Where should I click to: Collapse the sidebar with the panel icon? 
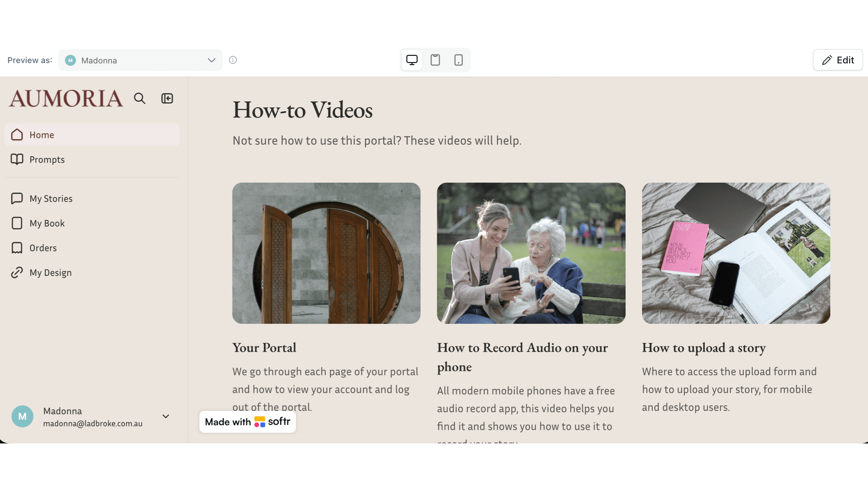coord(167,99)
